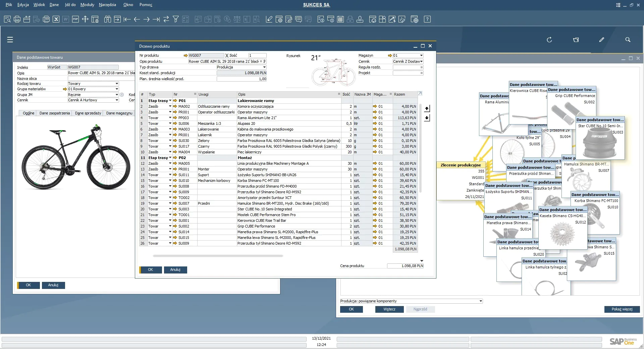Screen dimensions: 644x349
Task: Click the Print Preview toolbar icon
Action: pos(7,19)
